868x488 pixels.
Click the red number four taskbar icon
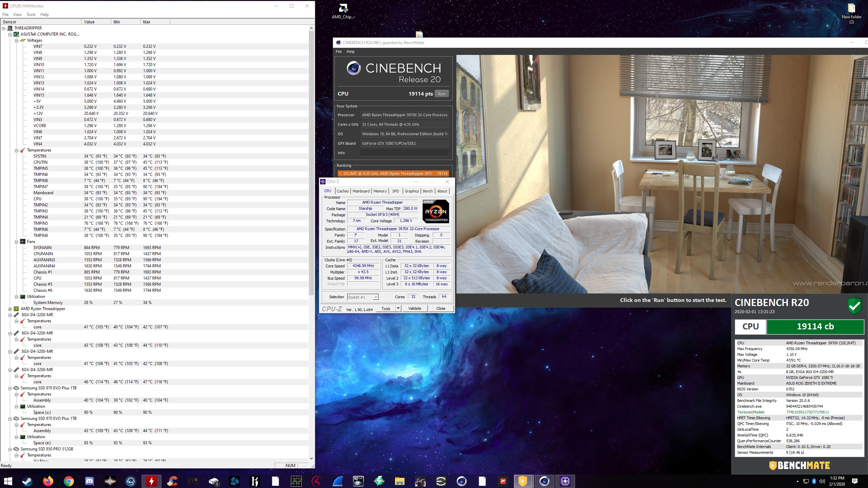(x=317, y=481)
